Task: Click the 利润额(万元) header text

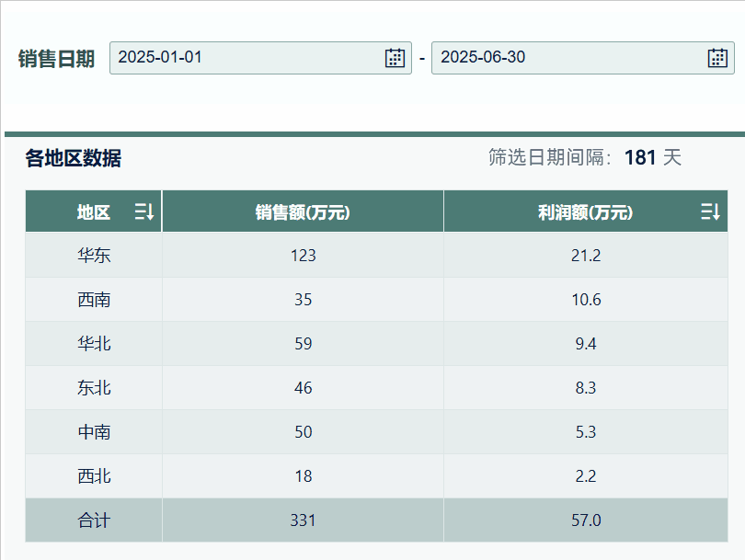Action: pos(585,212)
